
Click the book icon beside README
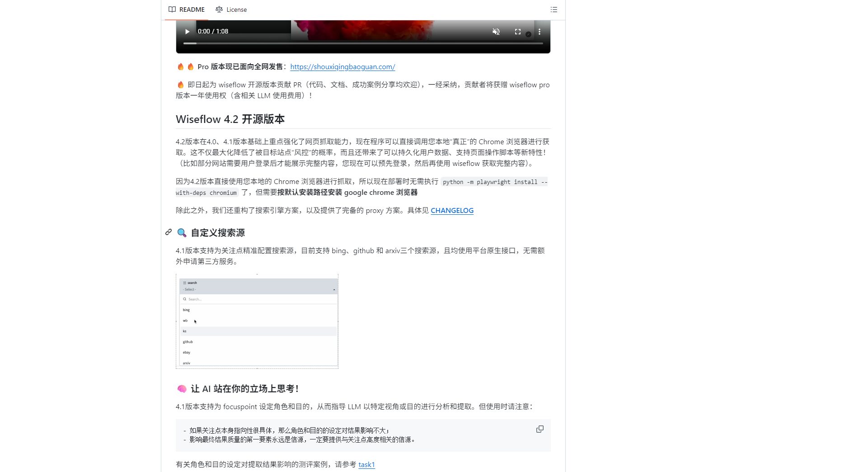172,9
